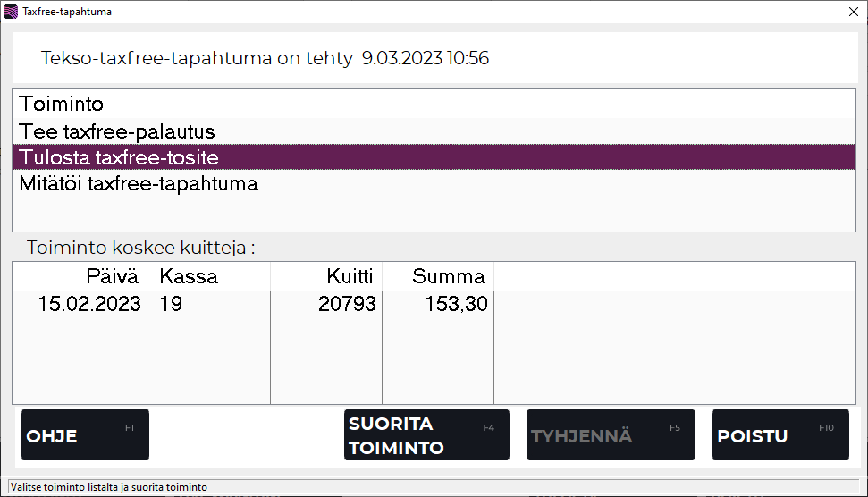Click the Tekso-taxfree-tapahtuma info text banner
The height and width of the screenshot is (497, 868).
(265, 59)
